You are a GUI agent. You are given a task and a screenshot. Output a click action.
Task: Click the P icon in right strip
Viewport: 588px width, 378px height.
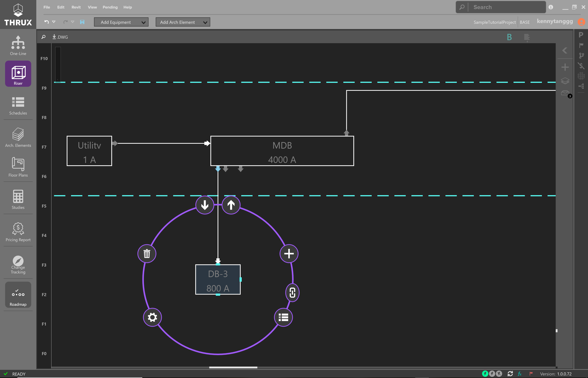click(x=581, y=35)
